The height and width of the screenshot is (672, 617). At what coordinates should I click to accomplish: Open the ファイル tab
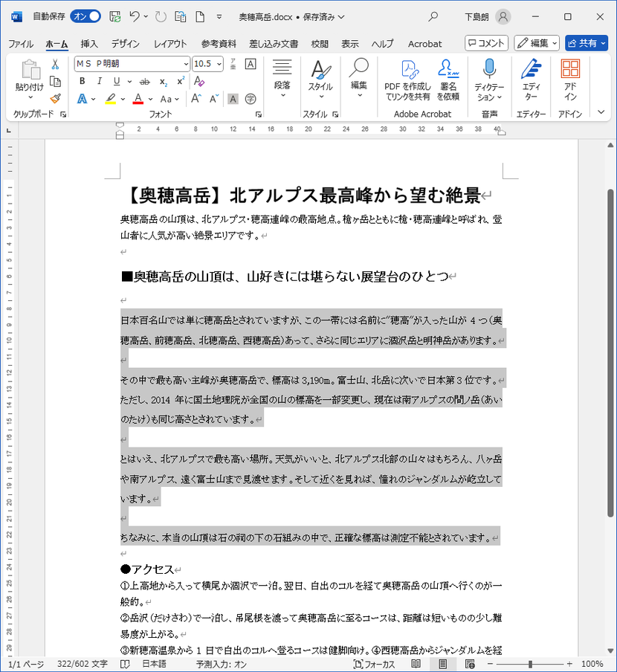point(21,44)
